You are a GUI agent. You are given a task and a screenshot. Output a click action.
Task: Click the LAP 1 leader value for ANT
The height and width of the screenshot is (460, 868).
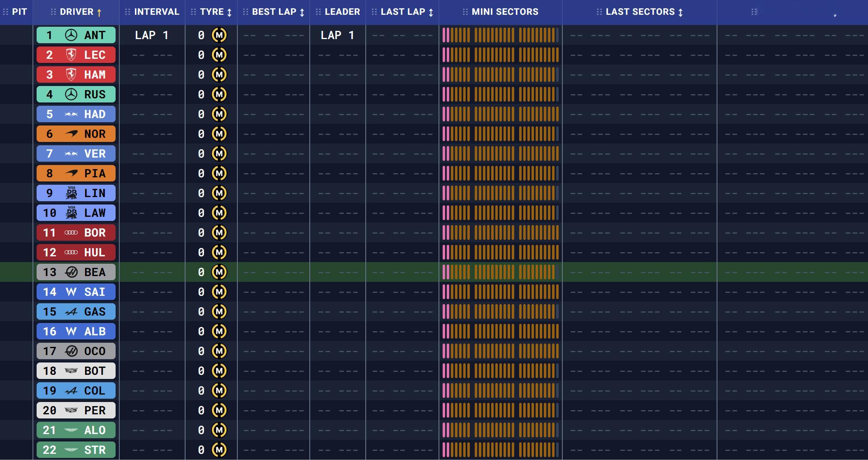tap(337, 35)
